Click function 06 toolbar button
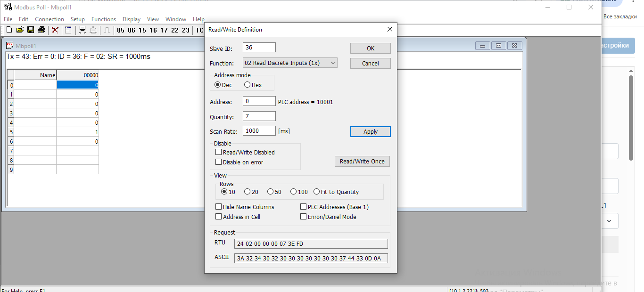Image resolution: width=644 pixels, height=292 pixels. (x=132, y=30)
